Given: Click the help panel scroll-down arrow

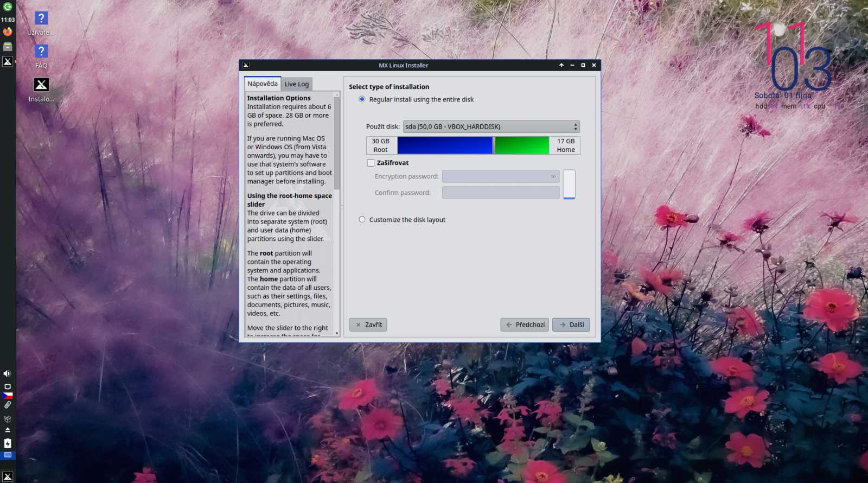Looking at the screenshot, I should [x=337, y=333].
